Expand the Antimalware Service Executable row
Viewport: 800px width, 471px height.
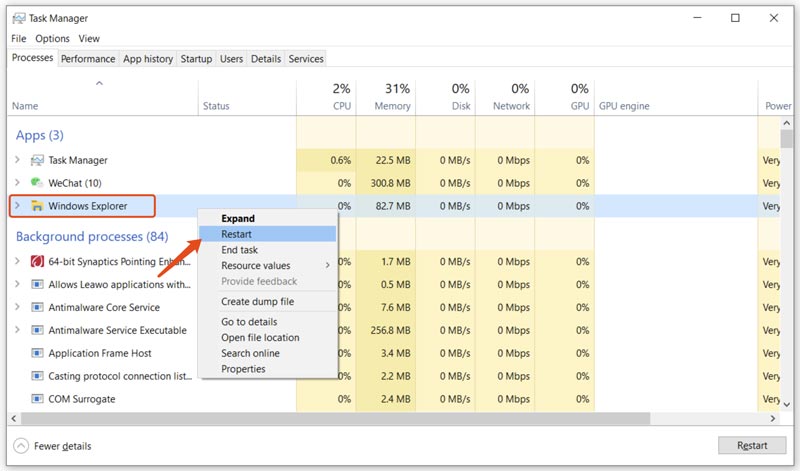point(17,330)
